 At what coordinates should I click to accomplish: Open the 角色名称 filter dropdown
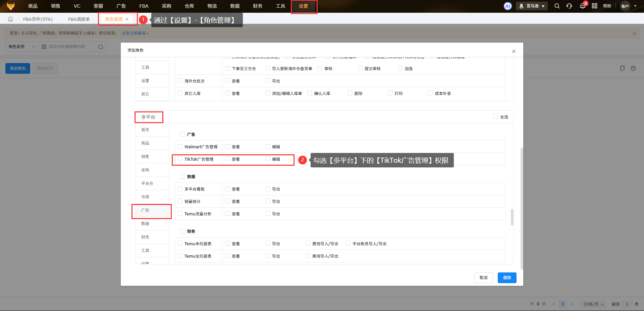22,47
